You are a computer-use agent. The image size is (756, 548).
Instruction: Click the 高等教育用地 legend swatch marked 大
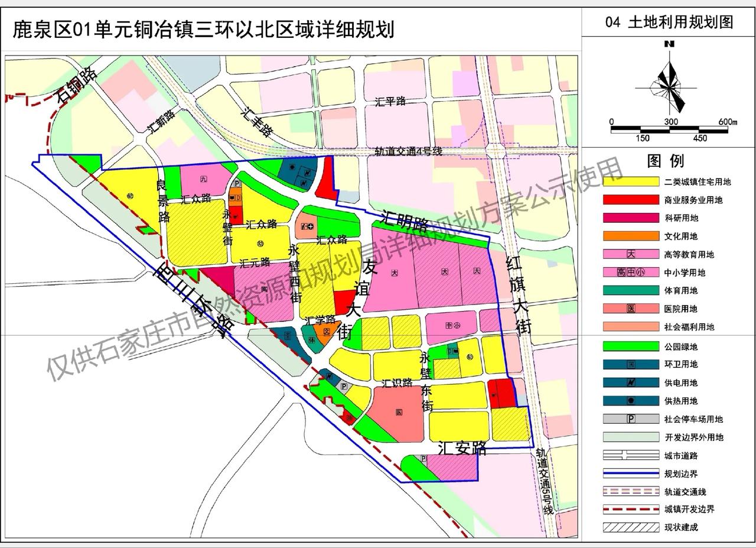coord(631,254)
